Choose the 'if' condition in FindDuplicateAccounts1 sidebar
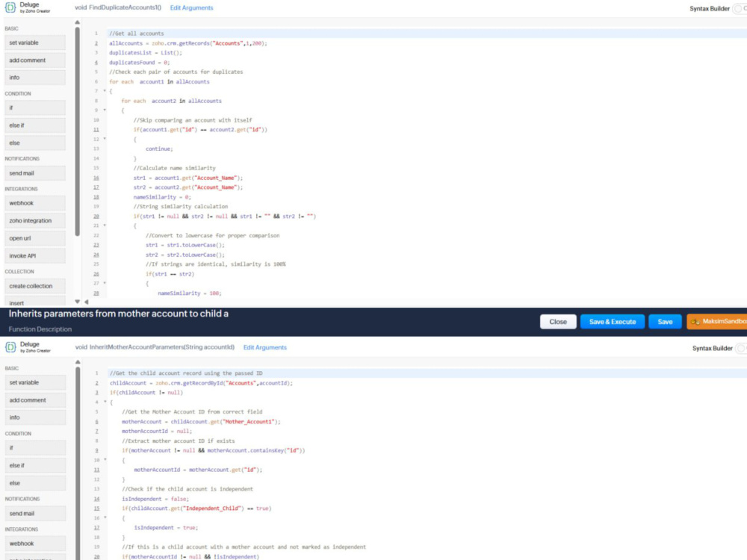This screenshot has width=747, height=560. coord(35,108)
